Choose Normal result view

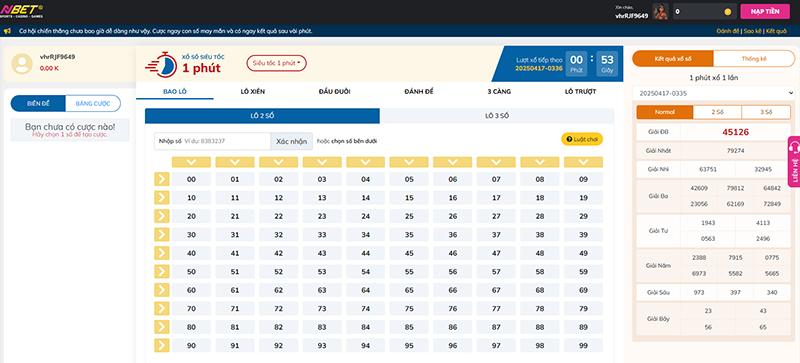pyautogui.click(x=665, y=112)
